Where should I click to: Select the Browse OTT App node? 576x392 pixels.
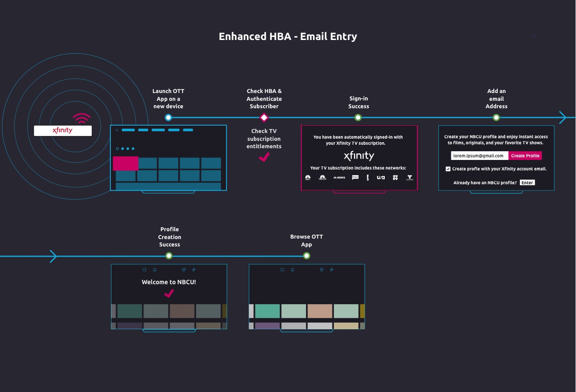(x=306, y=256)
